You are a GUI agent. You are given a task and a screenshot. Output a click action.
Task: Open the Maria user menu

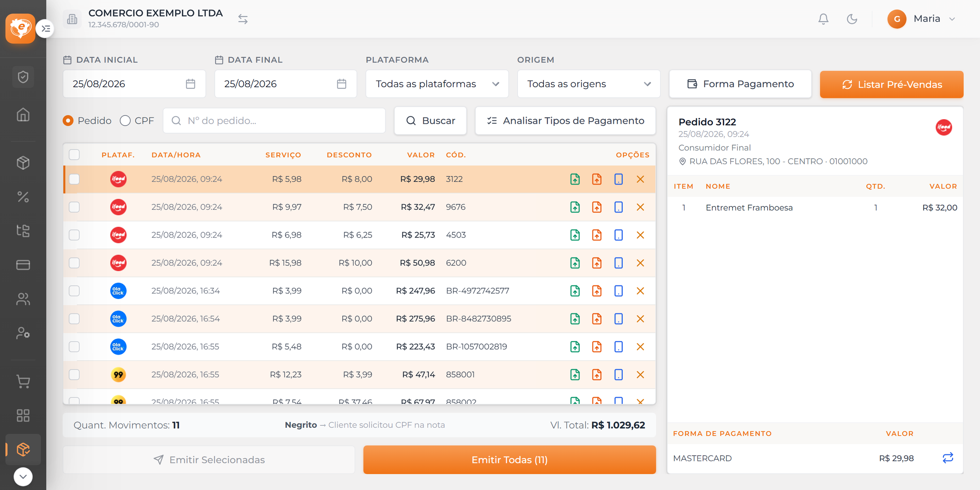(921, 19)
